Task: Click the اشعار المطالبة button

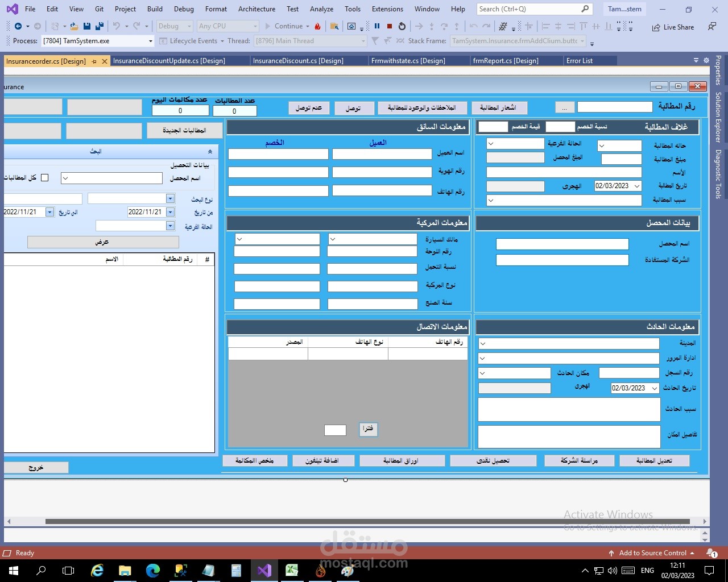Action: coord(499,108)
